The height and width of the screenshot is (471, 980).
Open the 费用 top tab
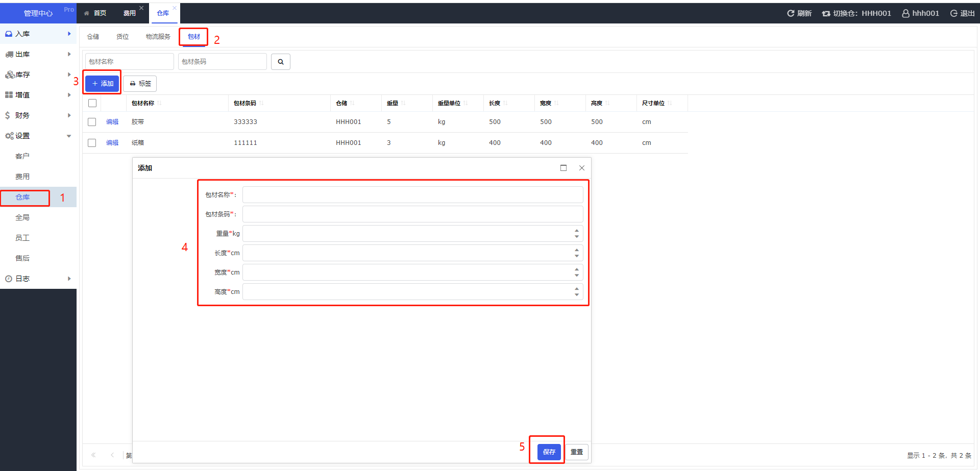click(130, 13)
